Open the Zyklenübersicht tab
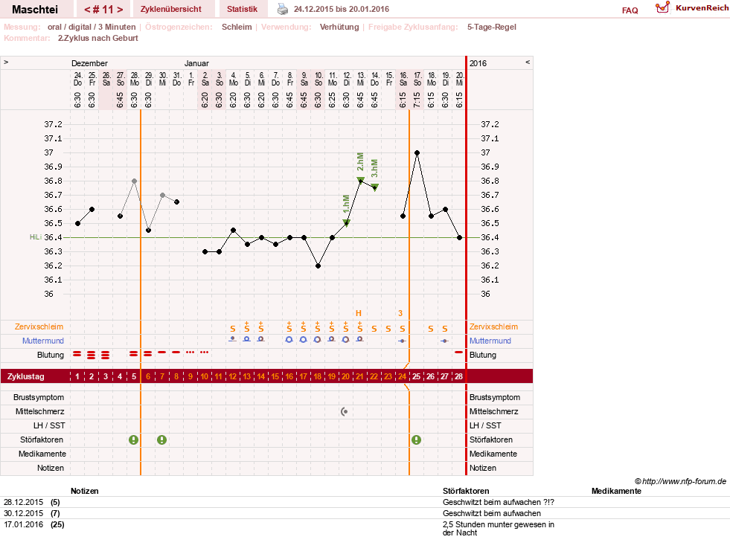This screenshot has height=560, width=730. [x=171, y=9]
